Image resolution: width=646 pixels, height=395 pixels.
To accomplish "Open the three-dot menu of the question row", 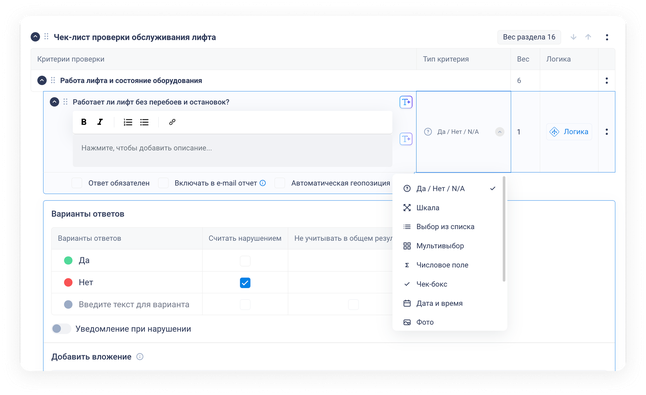I will (606, 132).
